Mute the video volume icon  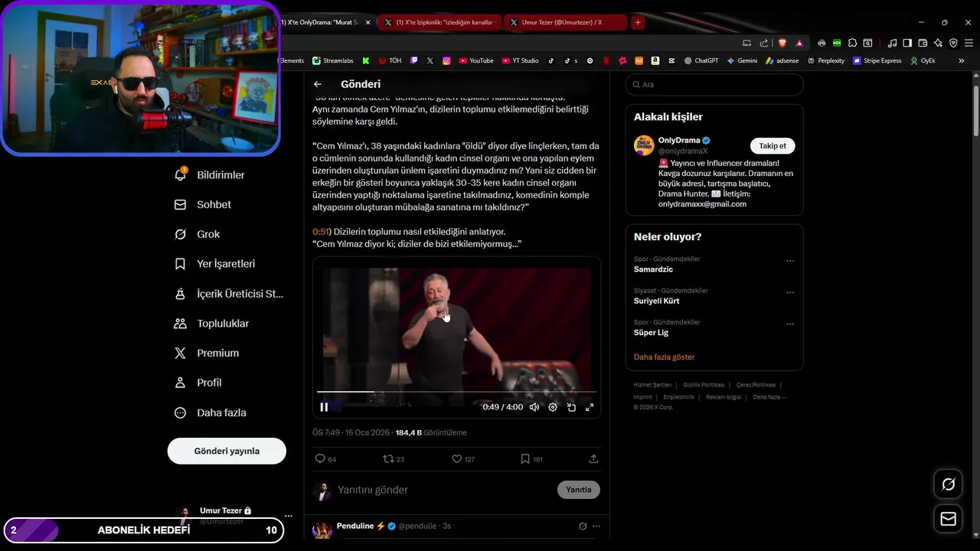[x=534, y=407]
